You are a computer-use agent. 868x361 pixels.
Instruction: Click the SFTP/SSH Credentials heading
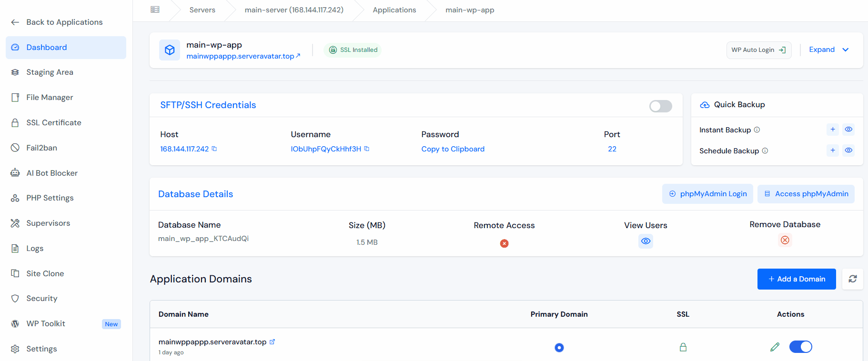pyautogui.click(x=208, y=105)
